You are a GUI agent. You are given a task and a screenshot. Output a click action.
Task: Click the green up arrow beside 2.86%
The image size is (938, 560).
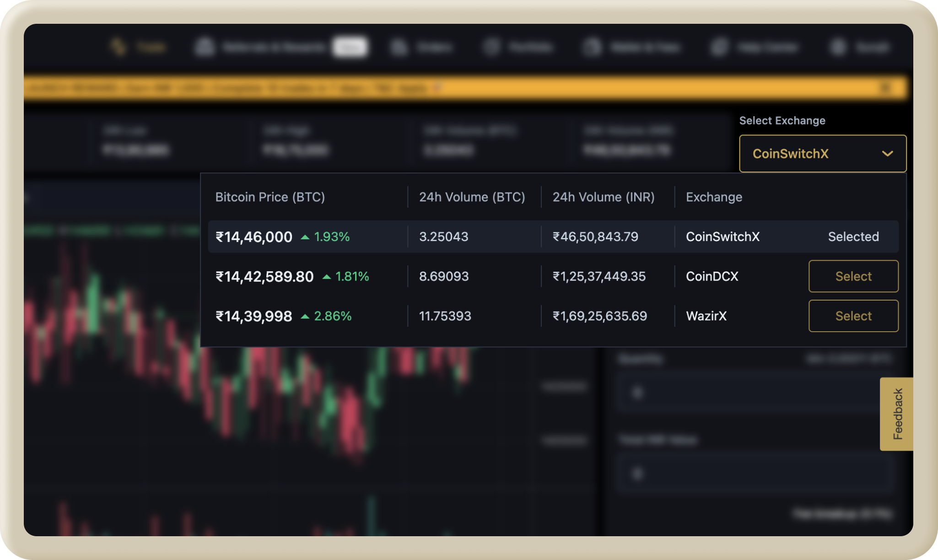click(x=305, y=317)
